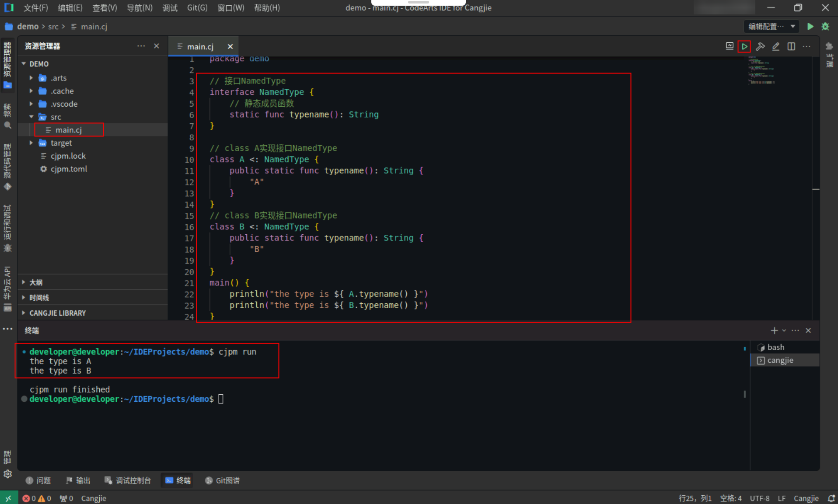Open terminal panel more actions ellipsis

(795, 330)
